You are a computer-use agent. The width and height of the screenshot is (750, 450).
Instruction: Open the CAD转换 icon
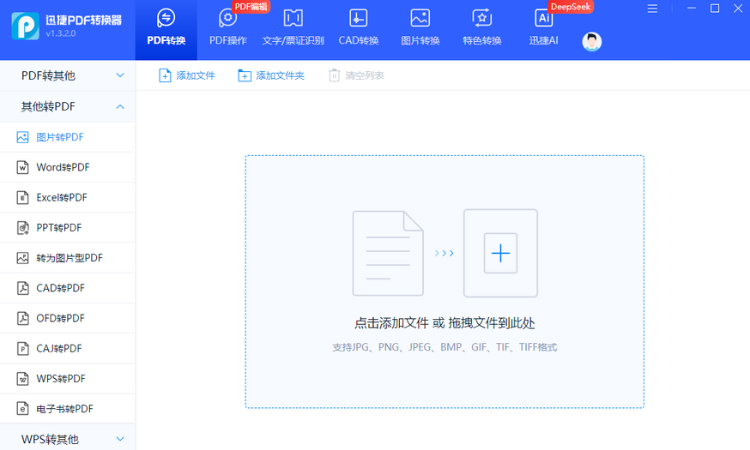point(358,18)
